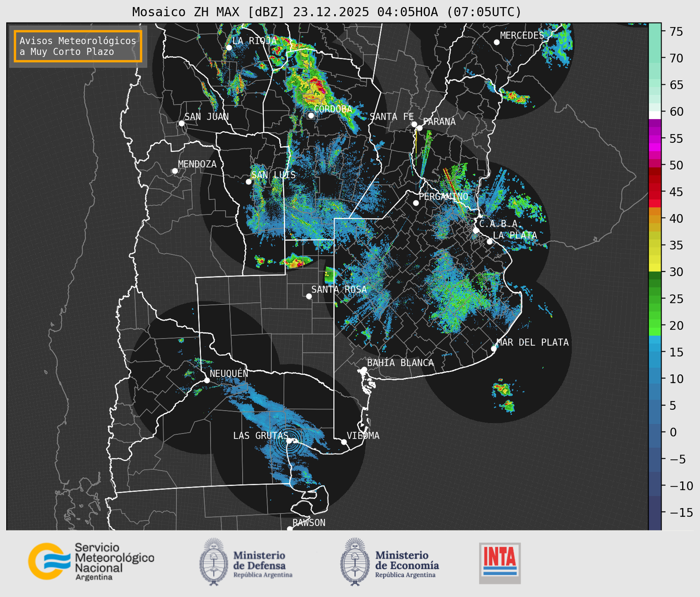Click the SANTA FE city label

[392, 117]
